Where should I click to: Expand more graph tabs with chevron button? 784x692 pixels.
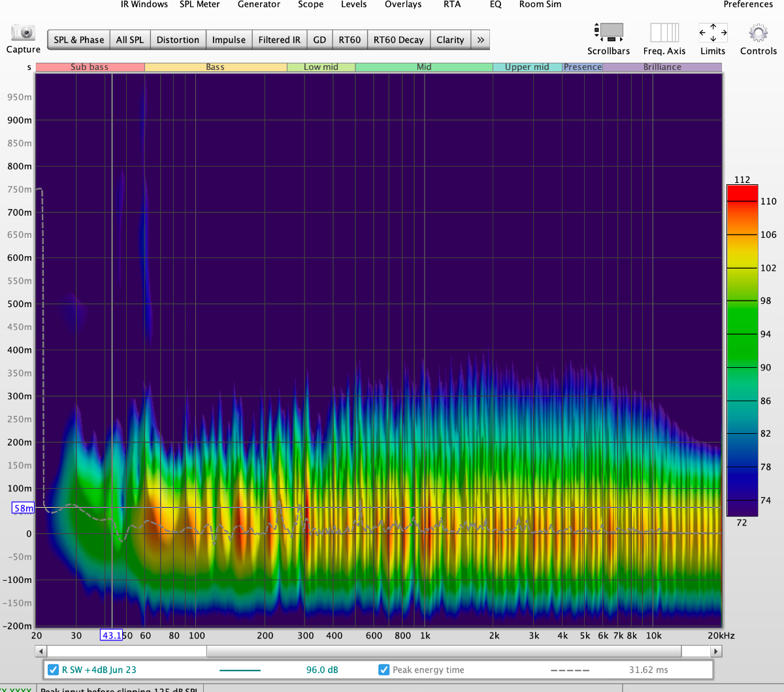coord(481,40)
